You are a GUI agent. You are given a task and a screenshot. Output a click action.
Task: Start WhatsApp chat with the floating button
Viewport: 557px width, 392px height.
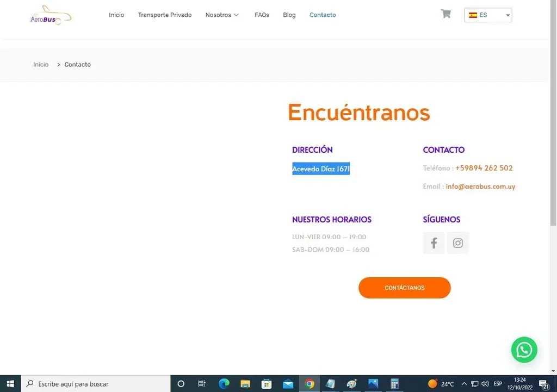click(524, 350)
